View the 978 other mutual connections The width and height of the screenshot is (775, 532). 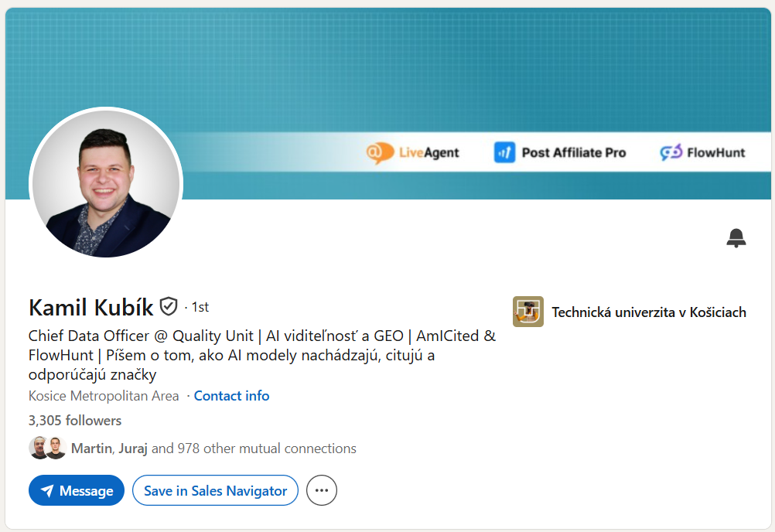213,448
